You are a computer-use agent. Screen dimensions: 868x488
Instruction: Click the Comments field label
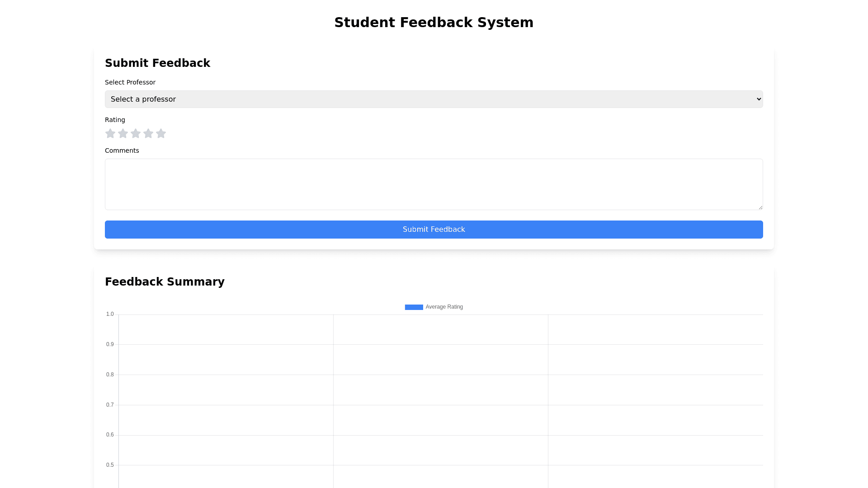click(122, 150)
